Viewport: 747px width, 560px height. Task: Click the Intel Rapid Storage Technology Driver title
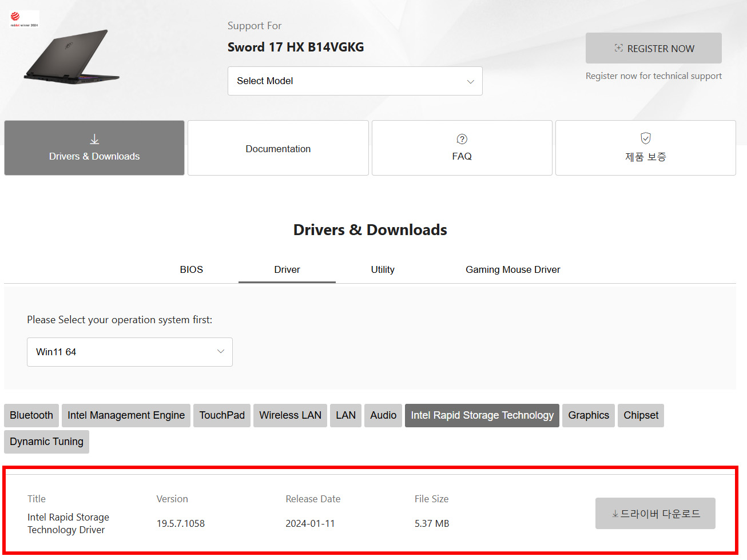[68, 523]
